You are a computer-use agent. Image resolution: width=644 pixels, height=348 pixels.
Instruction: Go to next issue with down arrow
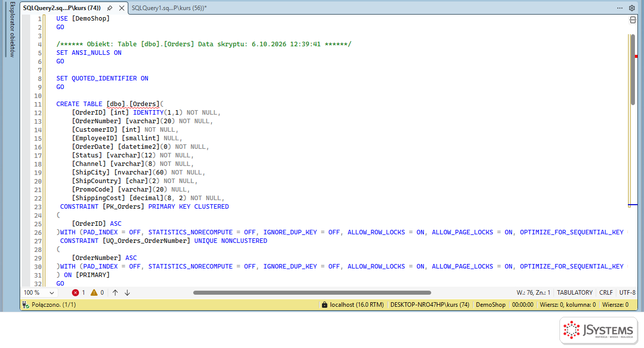(127, 292)
